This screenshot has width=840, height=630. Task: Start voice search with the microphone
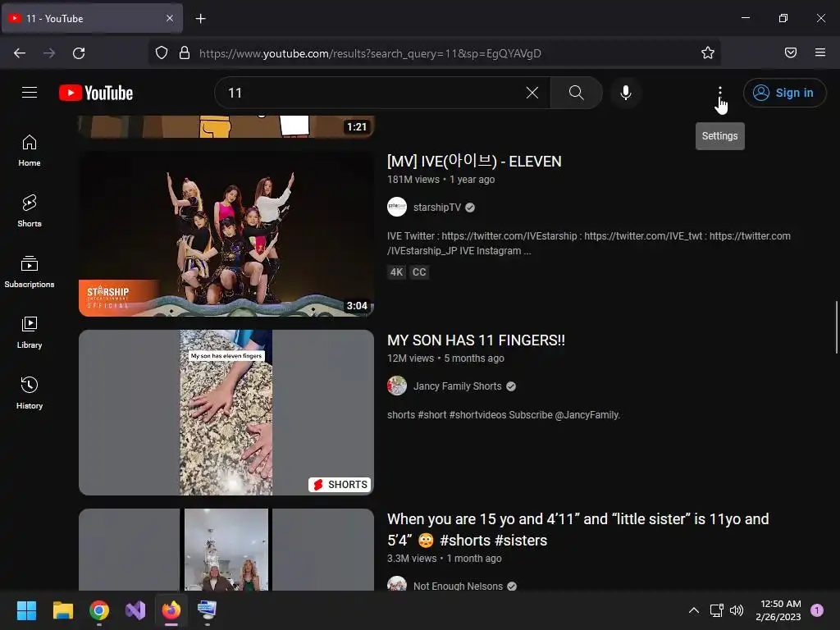625,93
